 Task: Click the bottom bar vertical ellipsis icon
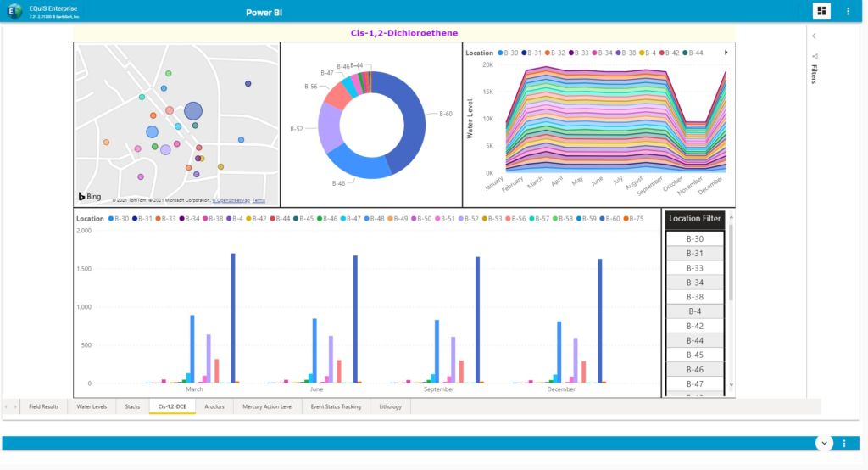(x=844, y=444)
